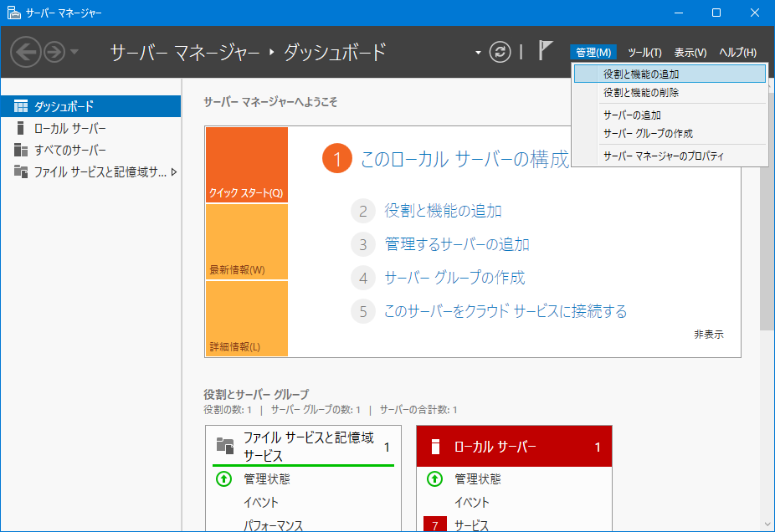Open the notifications flag icon

click(545, 50)
